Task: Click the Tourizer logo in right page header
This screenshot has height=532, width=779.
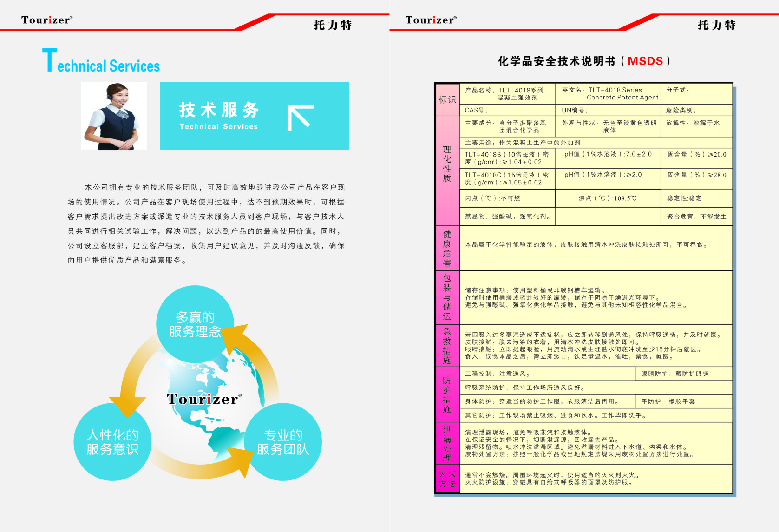Action: pos(431,20)
